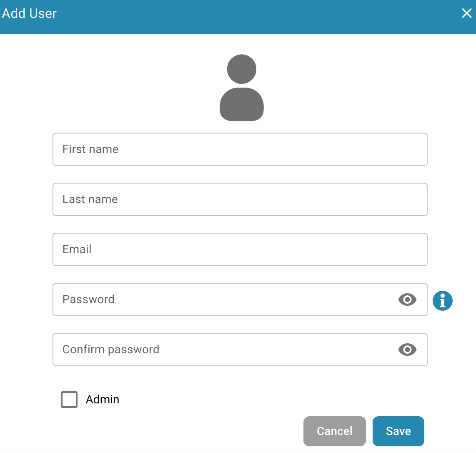Focus the First name input field
Screen dimensions: 476x453
pyautogui.click(x=240, y=149)
